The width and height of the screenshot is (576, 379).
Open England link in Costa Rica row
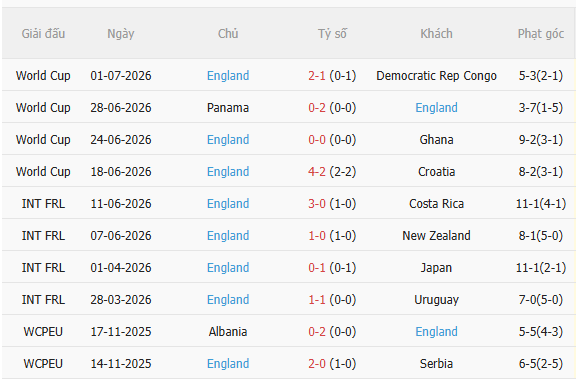point(228,203)
